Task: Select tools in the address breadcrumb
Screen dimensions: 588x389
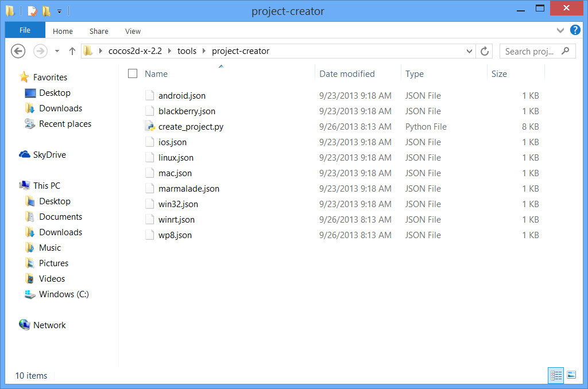Action: (x=187, y=51)
